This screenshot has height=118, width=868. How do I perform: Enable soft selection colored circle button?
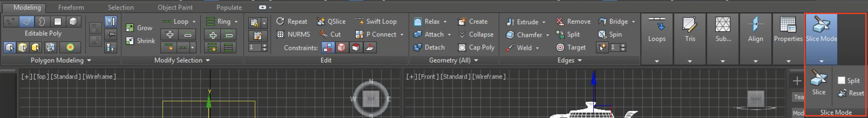[x=70, y=47]
